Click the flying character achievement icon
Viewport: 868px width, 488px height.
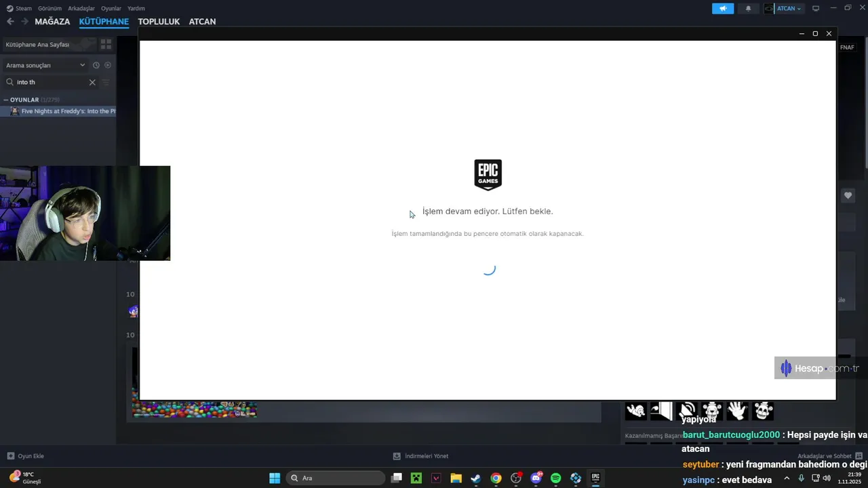(x=635, y=411)
